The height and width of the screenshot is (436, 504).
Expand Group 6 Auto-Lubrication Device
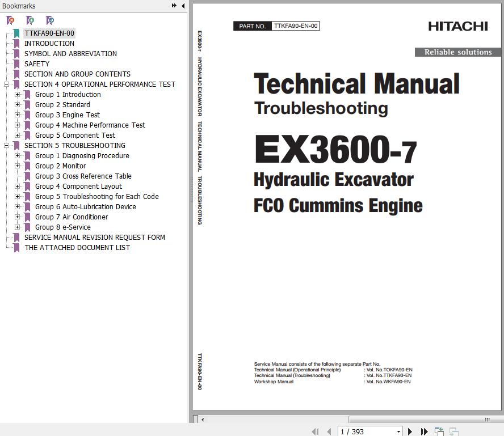click(18, 207)
